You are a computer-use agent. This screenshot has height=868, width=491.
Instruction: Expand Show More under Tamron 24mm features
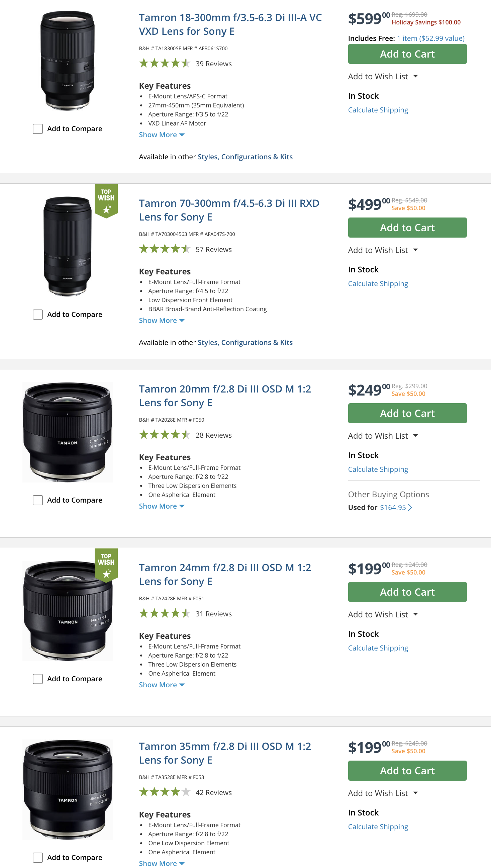click(162, 685)
